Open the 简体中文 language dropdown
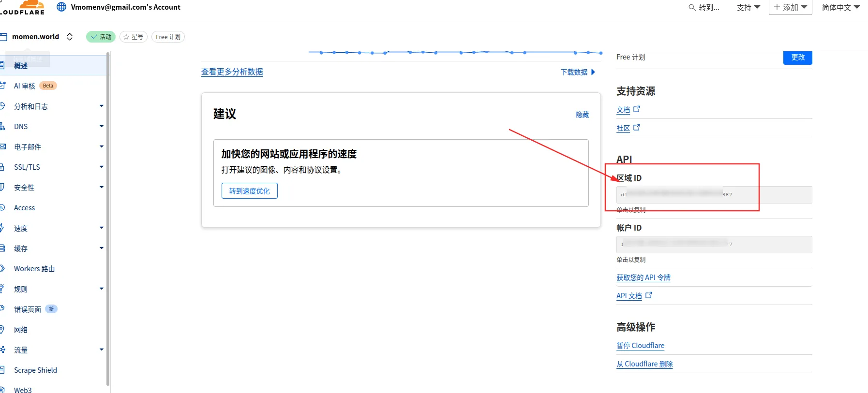This screenshot has width=868, height=393. point(841,7)
